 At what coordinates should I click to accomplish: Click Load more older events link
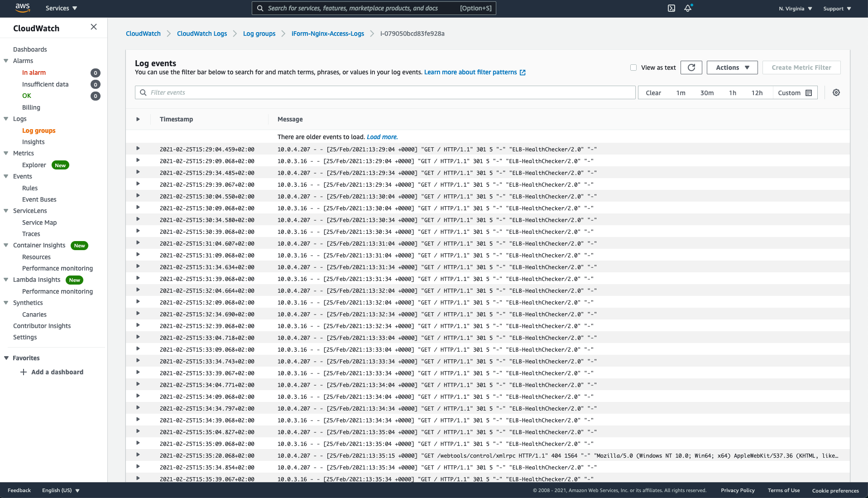point(382,137)
